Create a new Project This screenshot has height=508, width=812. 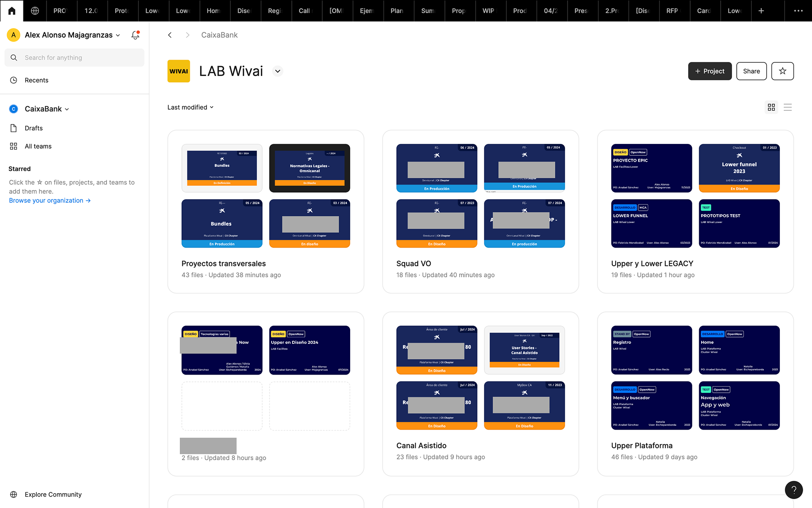pos(710,71)
